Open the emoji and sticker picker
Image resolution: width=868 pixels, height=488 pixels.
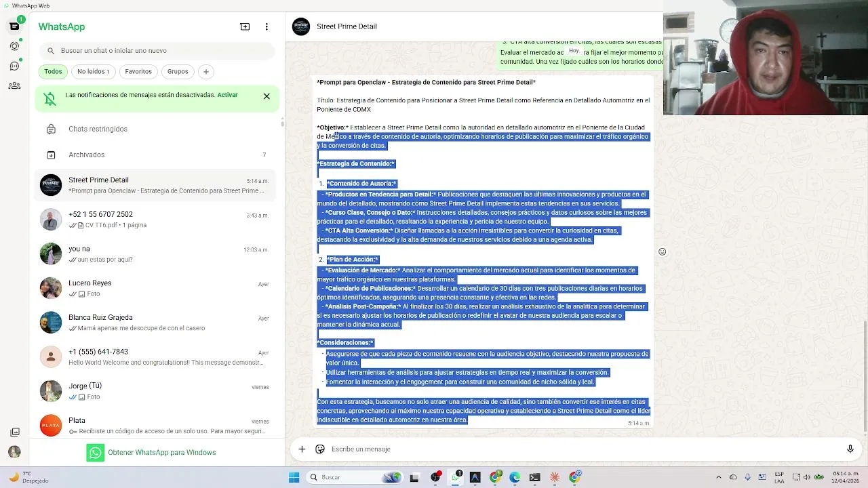tap(320, 449)
